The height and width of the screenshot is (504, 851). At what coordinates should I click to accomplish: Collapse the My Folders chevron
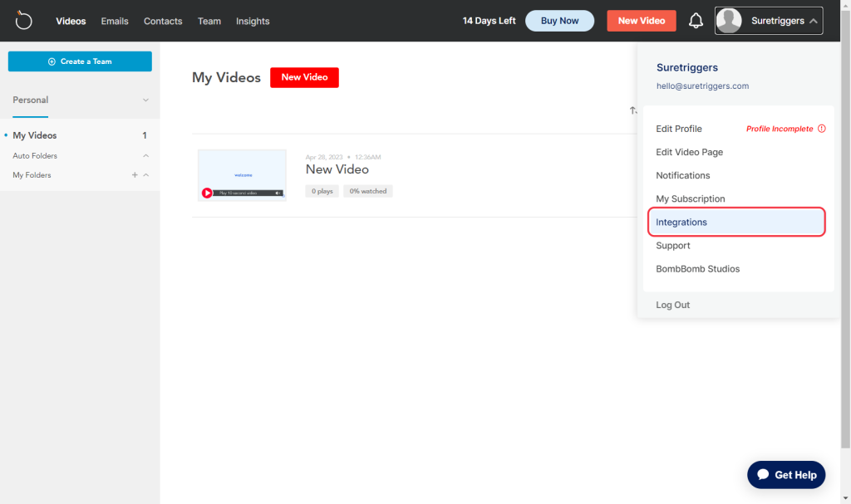(146, 175)
